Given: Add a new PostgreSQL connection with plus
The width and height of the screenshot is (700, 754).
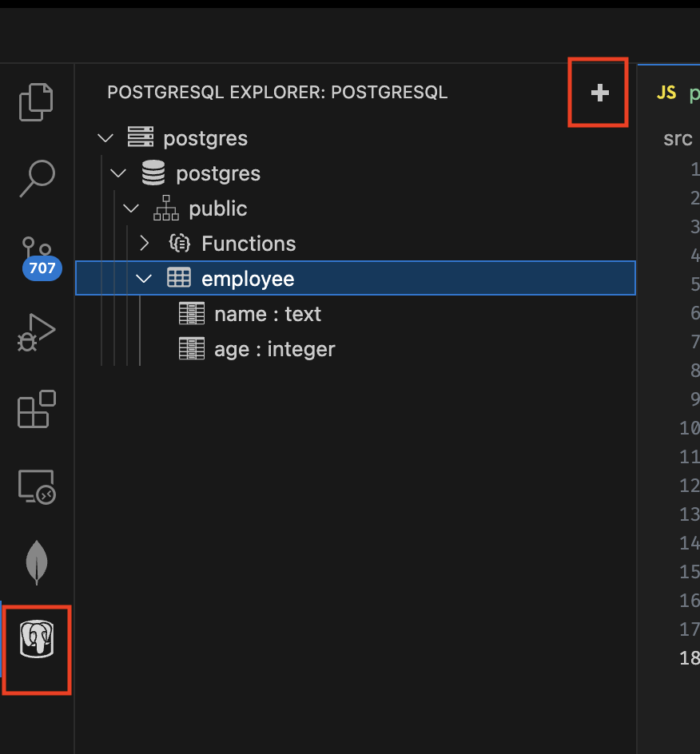Looking at the screenshot, I should tap(599, 93).
